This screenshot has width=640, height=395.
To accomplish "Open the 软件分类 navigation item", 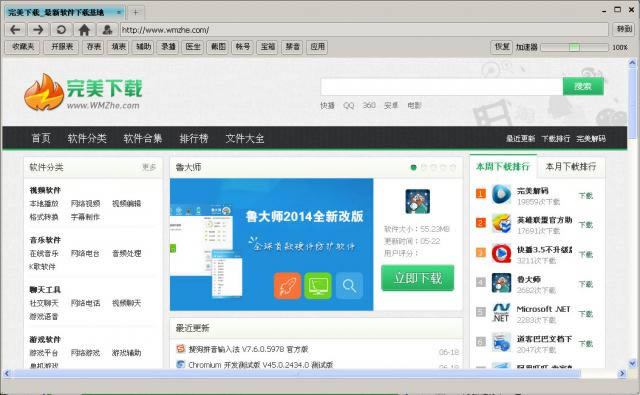I will pos(87,138).
